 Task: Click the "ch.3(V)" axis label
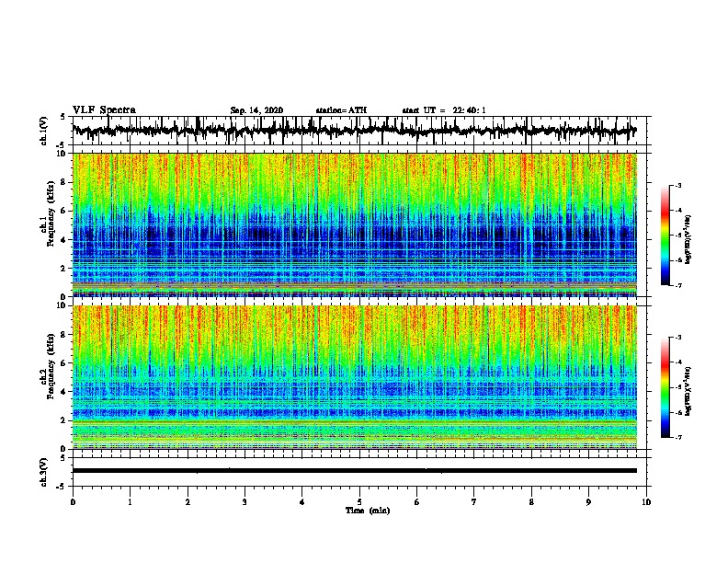[x=44, y=472]
